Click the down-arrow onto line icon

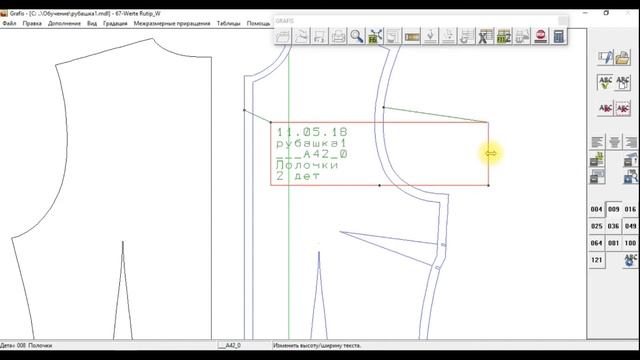[x=430, y=36]
